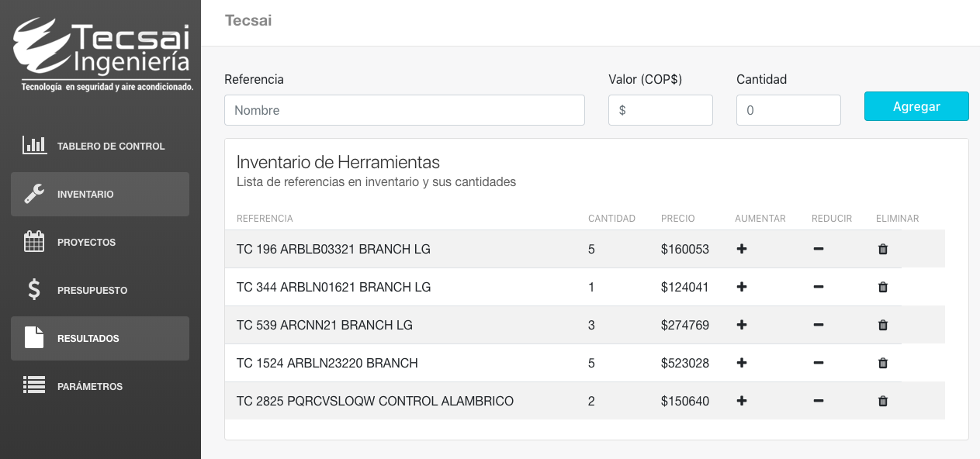
Task: Click trash icon for TC 2825 CONTROL ALAMBRICO
Action: coord(882,401)
